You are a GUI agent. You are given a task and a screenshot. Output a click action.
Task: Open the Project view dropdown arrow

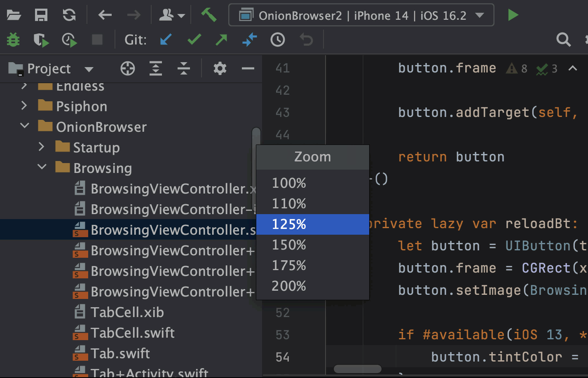(x=89, y=69)
